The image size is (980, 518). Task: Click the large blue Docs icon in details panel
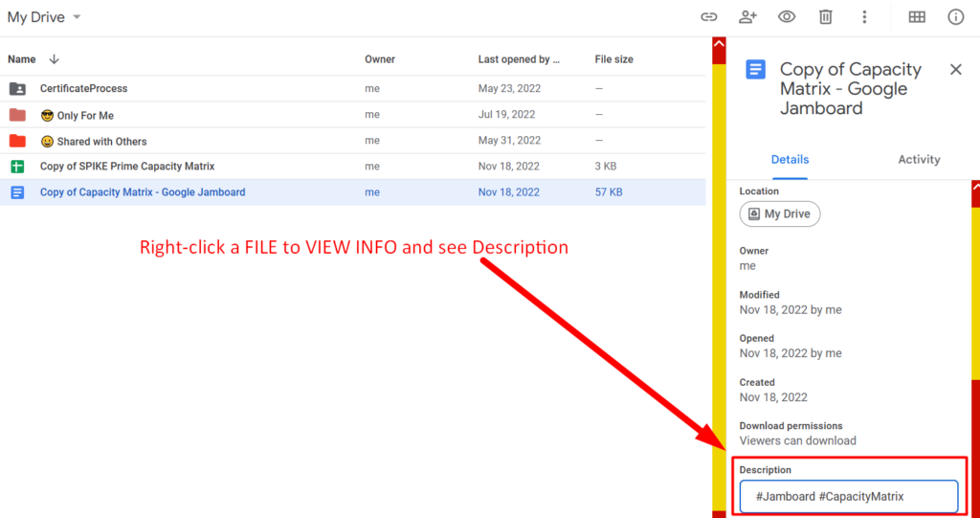coord(756,70)
